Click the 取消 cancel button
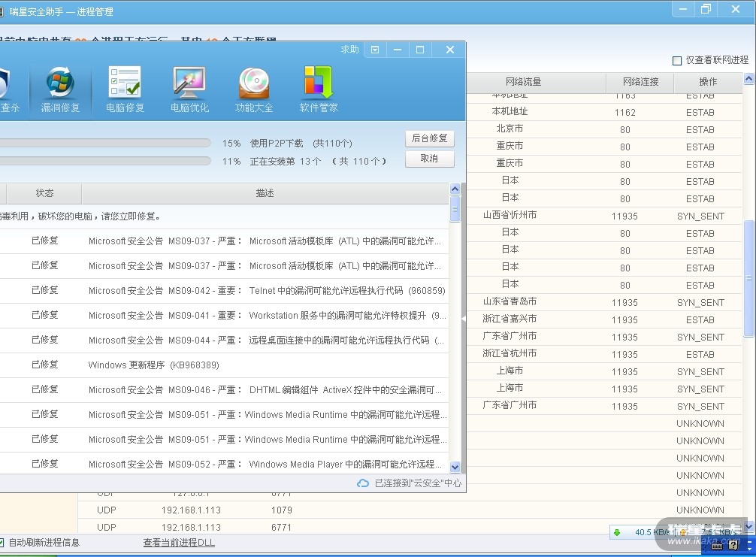 pos(430,159)
